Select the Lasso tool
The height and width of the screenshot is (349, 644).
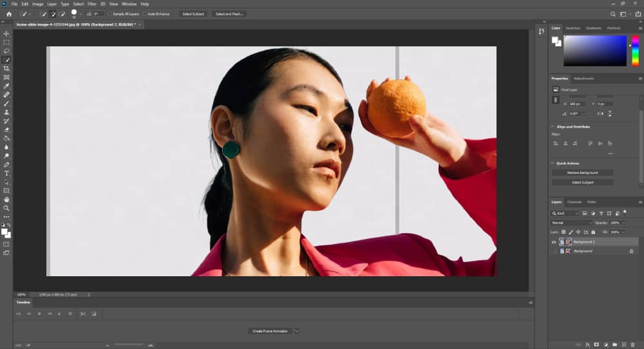[6, 51]
